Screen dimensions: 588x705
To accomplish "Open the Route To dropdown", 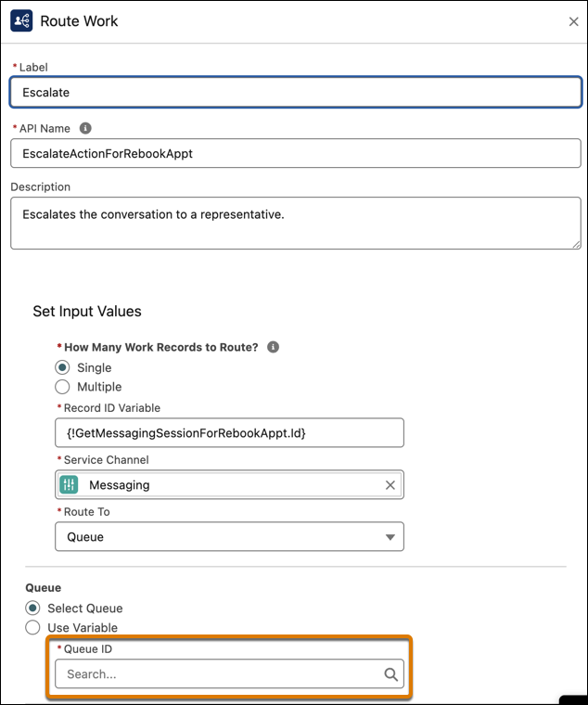I will point(229,536).
